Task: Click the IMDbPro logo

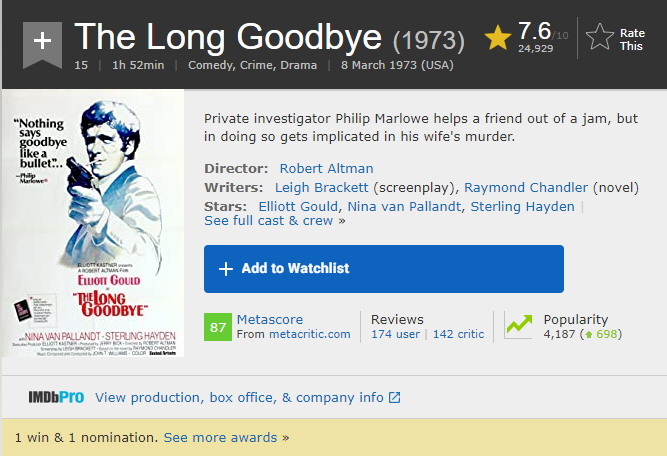Action: pyautogui.click(x=56, y=398)
